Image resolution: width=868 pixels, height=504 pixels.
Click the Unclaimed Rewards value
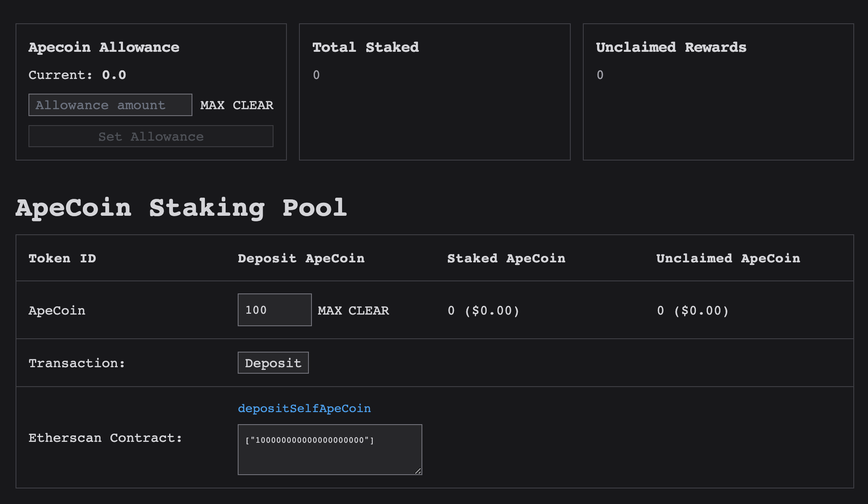click(x=600, y=75)
